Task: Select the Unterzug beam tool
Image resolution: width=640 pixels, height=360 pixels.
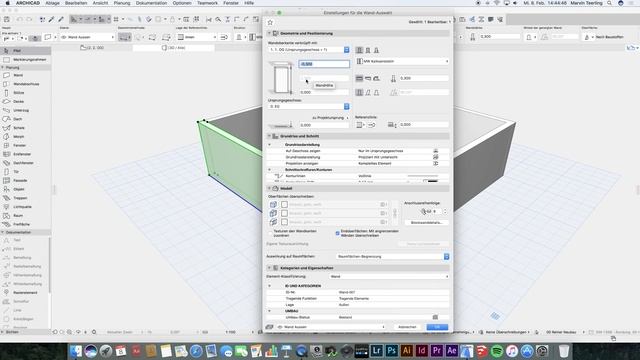Action: tap(25, 111)
